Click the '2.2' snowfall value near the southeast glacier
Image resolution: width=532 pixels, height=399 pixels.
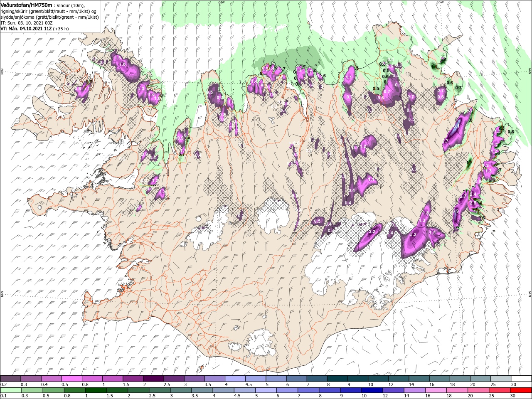[413, 235]
